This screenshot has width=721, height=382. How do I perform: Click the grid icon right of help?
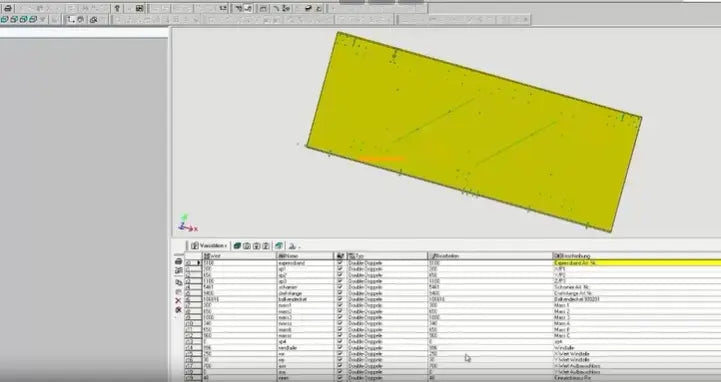click(x=140, y=8)
